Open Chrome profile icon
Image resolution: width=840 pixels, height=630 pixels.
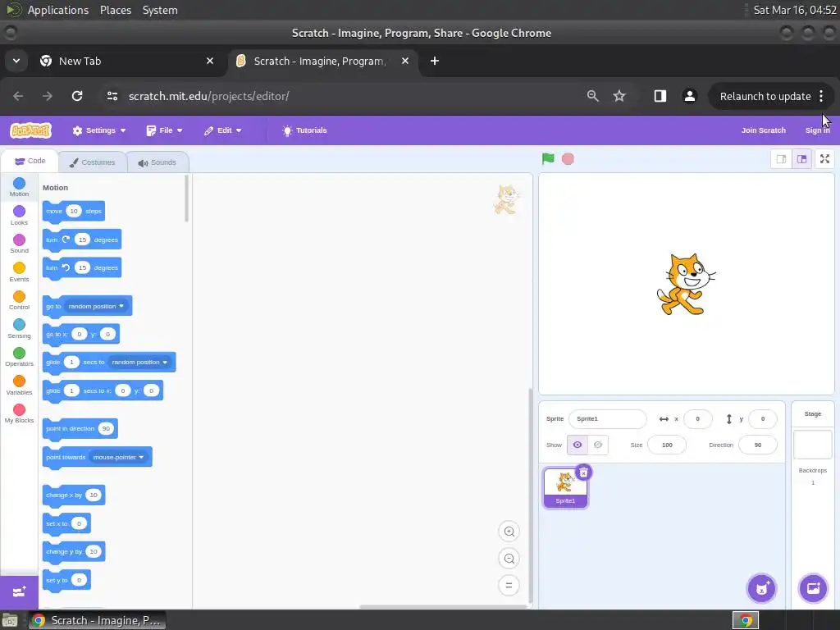click(x=689, y=96)
